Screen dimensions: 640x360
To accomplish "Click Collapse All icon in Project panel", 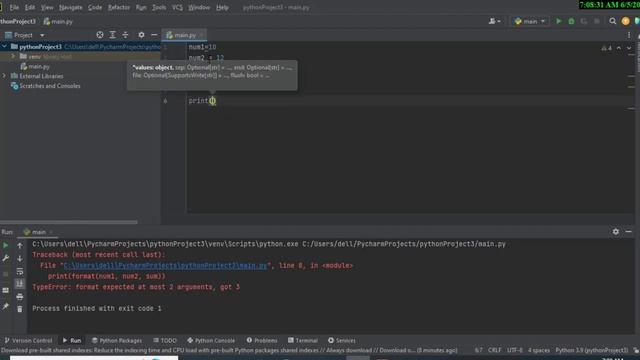I will 125,35.
